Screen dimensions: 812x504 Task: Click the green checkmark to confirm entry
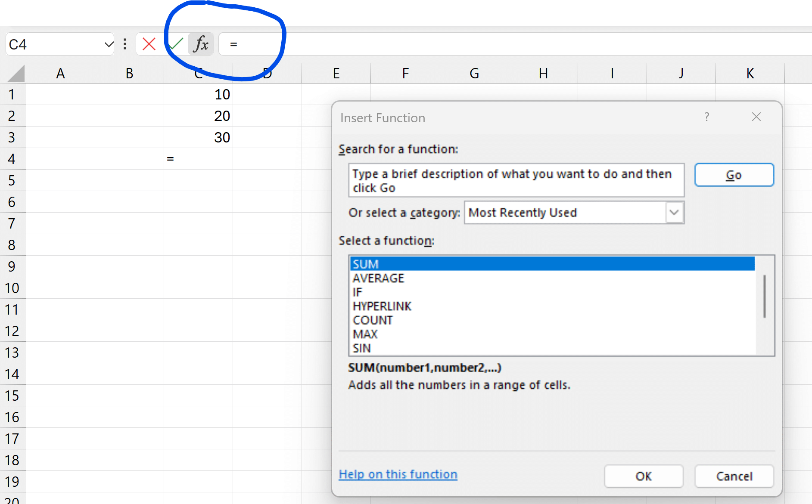coord(175,43)
